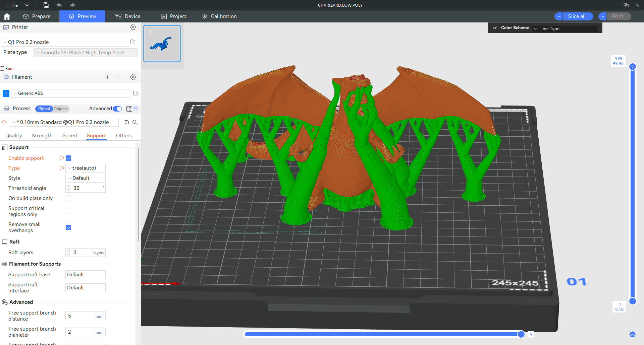Viewport: 644px width, 345px height.
Task: Click the layers icon at bottom right
Action: [632, 334]
